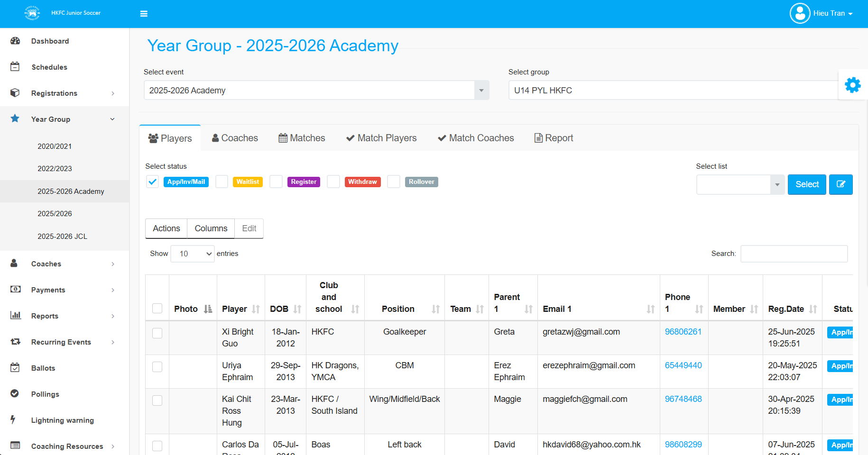Open the Report tab
Viewport: 868px width, 455px height.
tap(554, 138)
